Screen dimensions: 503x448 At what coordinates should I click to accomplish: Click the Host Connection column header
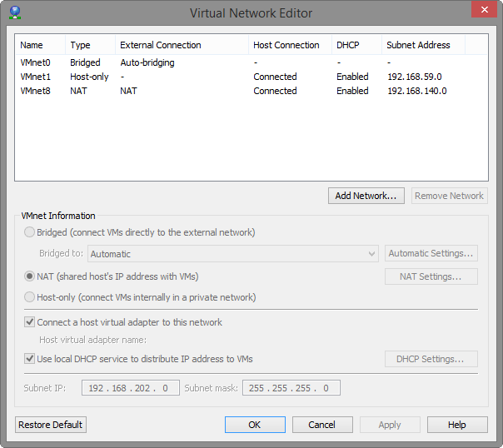coord(291,45)
